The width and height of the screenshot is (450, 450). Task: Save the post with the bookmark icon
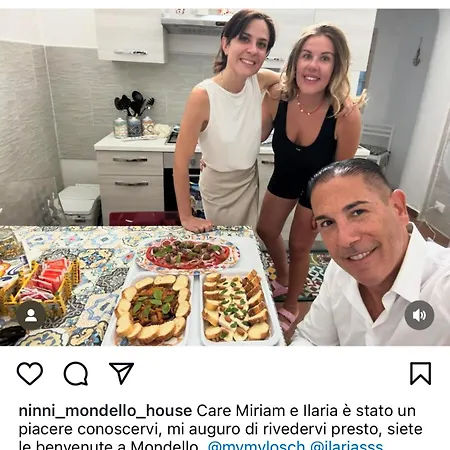coord(420,373)
